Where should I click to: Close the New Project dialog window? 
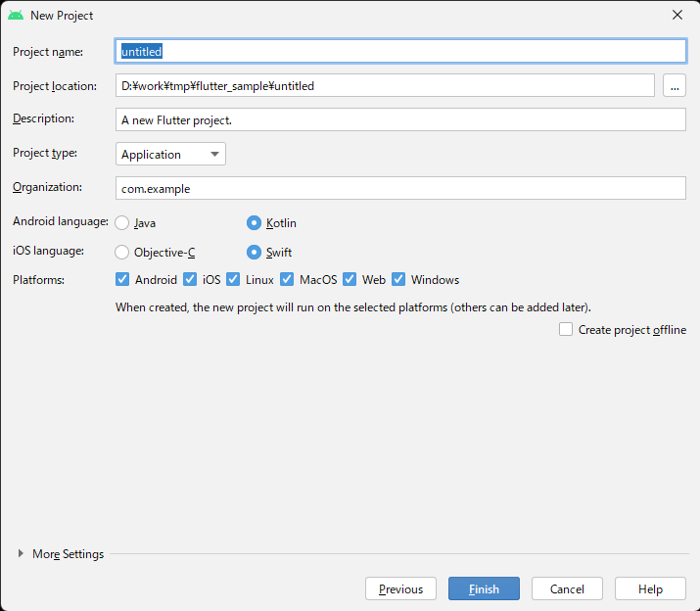point(677,16)
